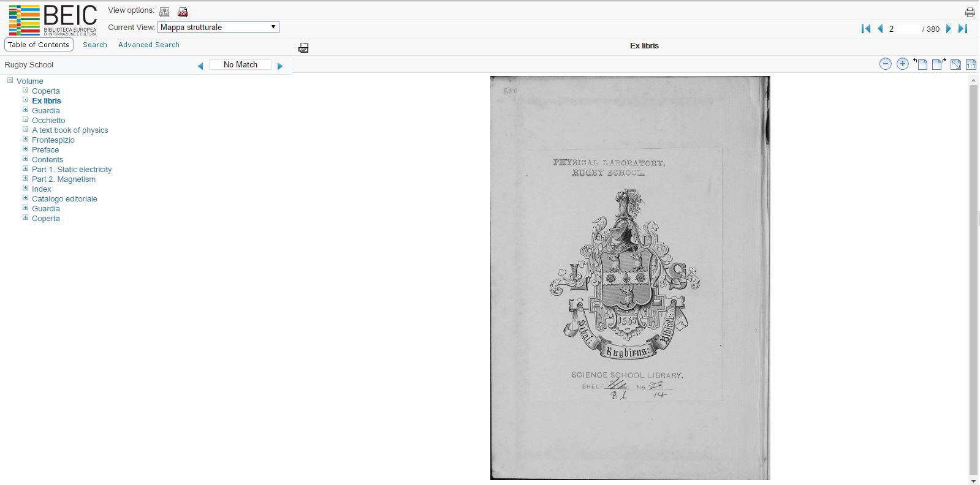Image resolution: width=980 pixels, height=485 pixels.
Task: Expand the Guardia node after Ex libris
Action: [x=26, y=110]
